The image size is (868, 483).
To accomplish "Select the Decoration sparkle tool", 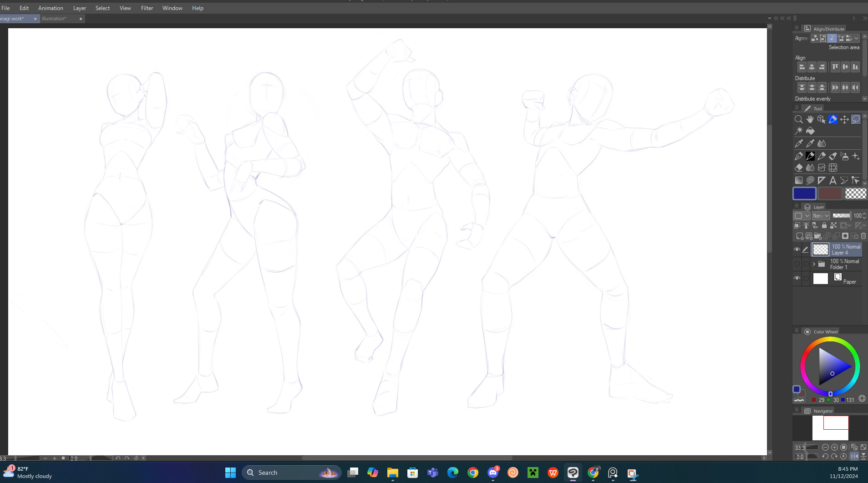I will [856, 156].
